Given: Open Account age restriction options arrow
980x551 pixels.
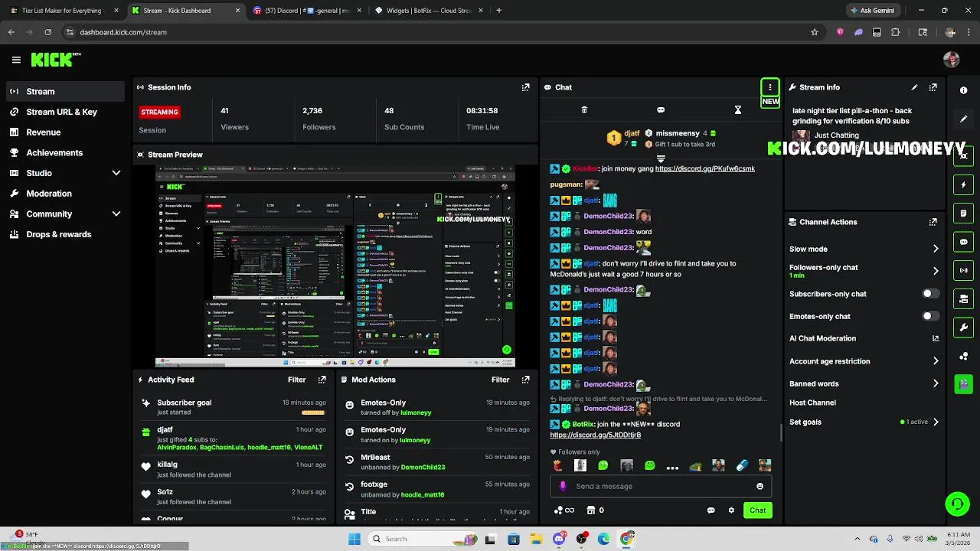Looking at the screenshot, I should [x=936, y=361].
